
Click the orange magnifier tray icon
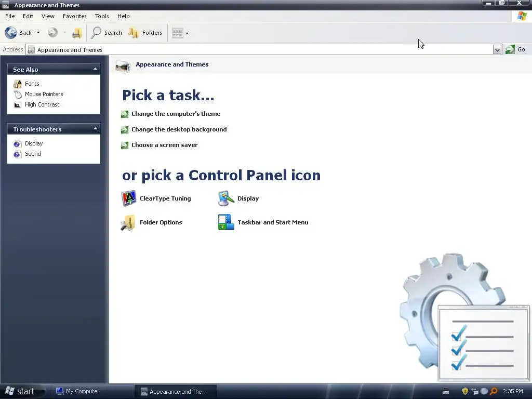[494, 391]
